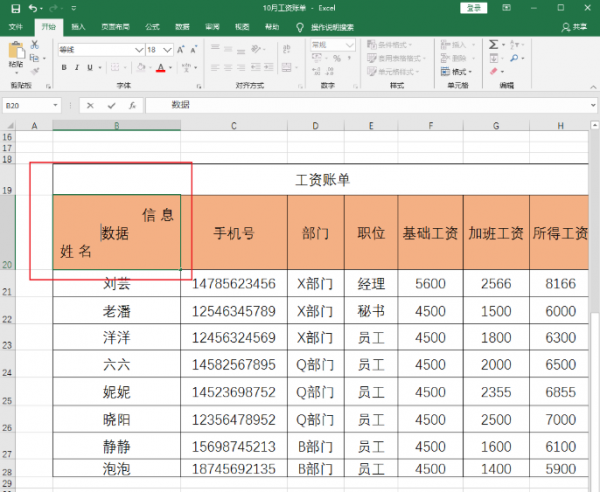Click the phonetic guide 文 icon
600x492 pixels.
(x=186, y=68)
